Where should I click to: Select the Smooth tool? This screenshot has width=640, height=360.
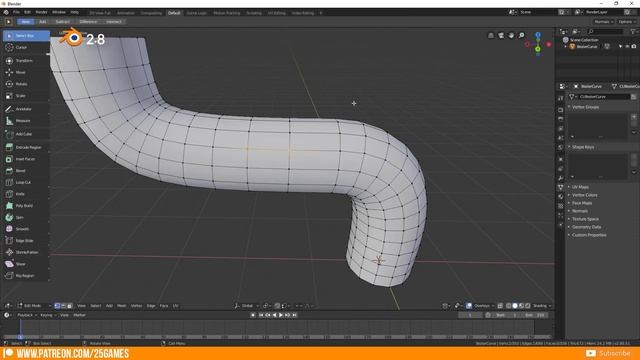26,229
